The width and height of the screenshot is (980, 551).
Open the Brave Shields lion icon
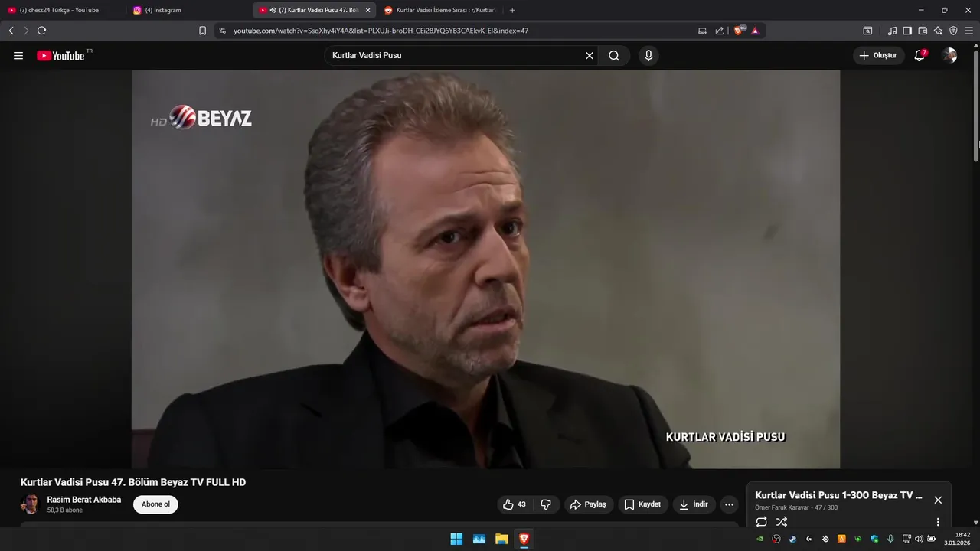click(739, 31)
